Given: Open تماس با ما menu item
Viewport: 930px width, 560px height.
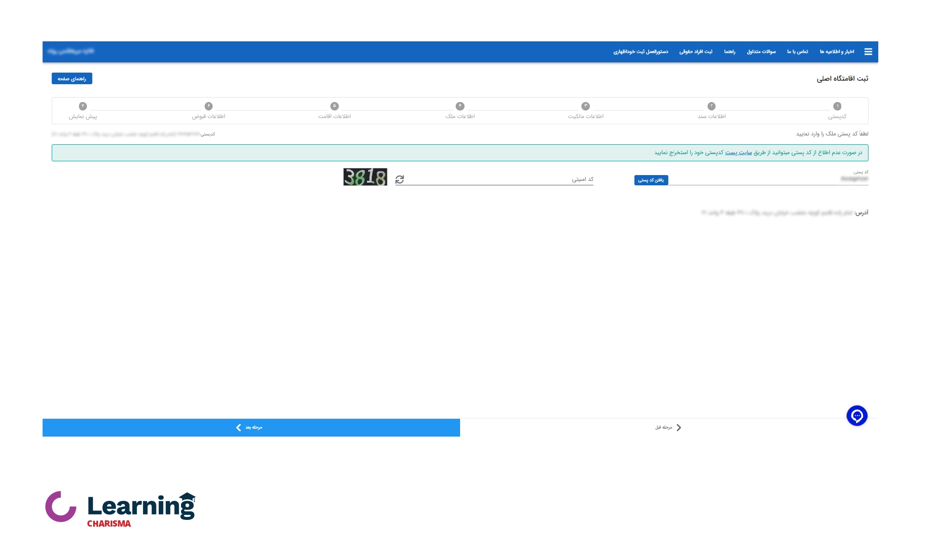Looking at the screenshot, I should pyautogui.click(x=797, y=52).
